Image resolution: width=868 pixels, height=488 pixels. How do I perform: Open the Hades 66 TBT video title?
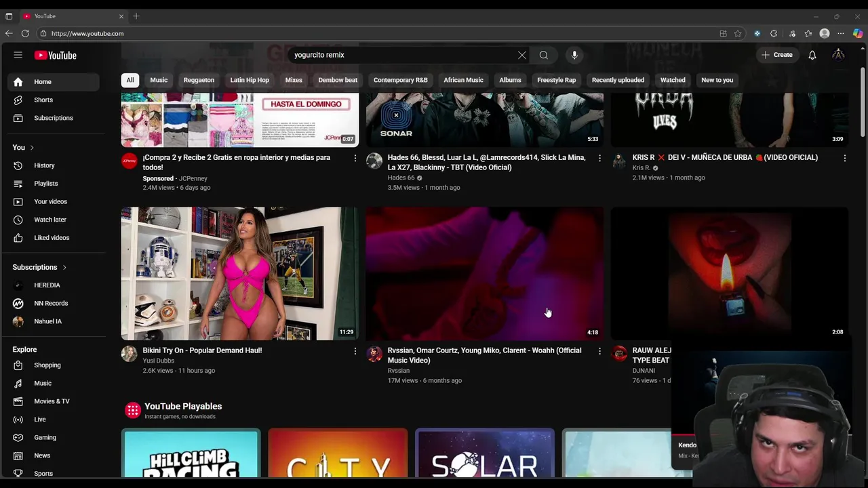[x=486, y=163]
